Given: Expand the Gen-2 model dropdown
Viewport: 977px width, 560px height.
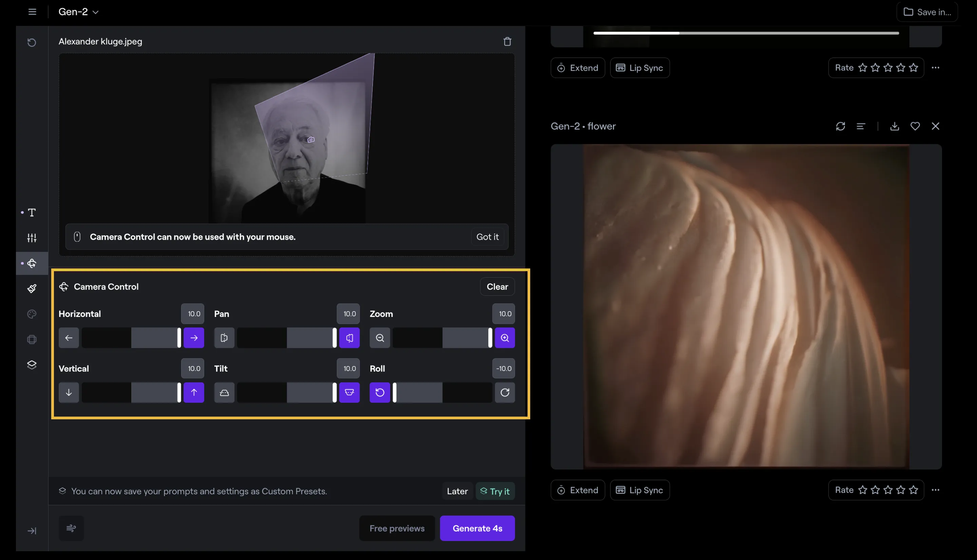Looking at the screenshot, I should click(x=78, y=12).
